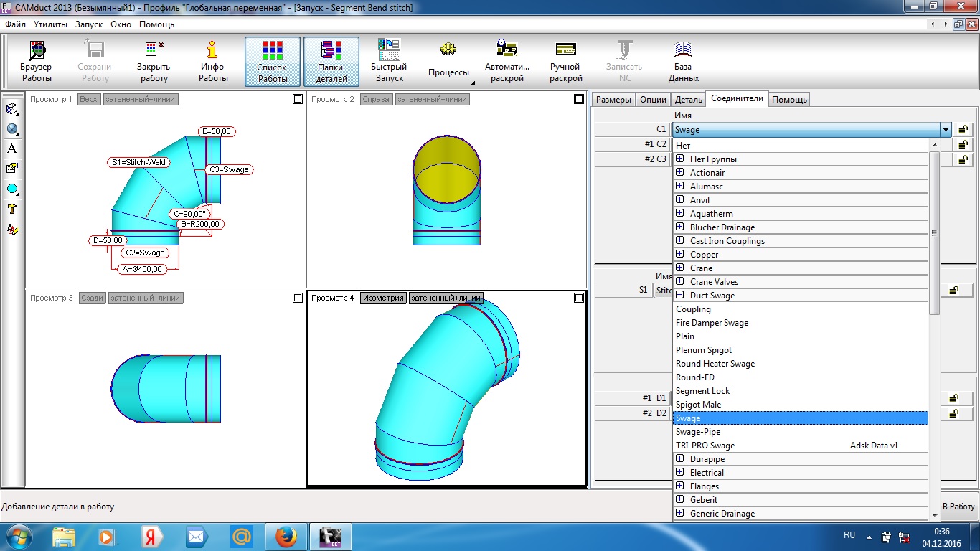
Task: Open Yandex browser from the taskbar
Action: pos(151,537)
